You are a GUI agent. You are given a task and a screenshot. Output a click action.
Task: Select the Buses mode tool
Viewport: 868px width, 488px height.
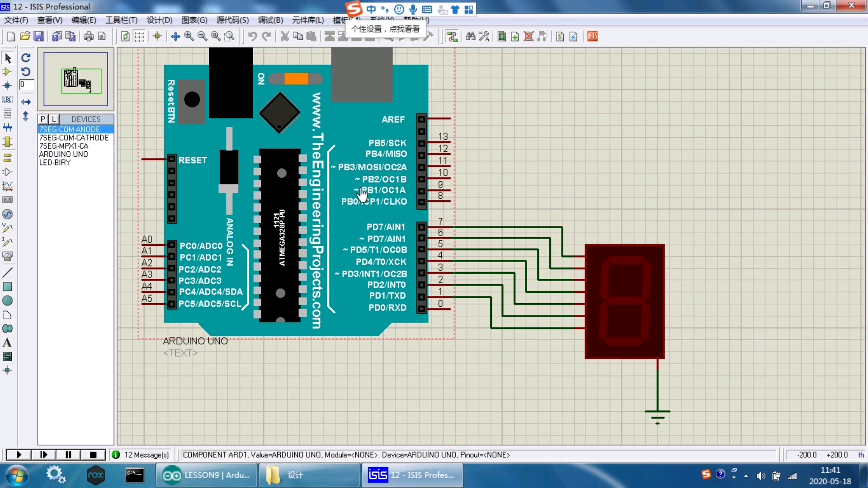7,127
